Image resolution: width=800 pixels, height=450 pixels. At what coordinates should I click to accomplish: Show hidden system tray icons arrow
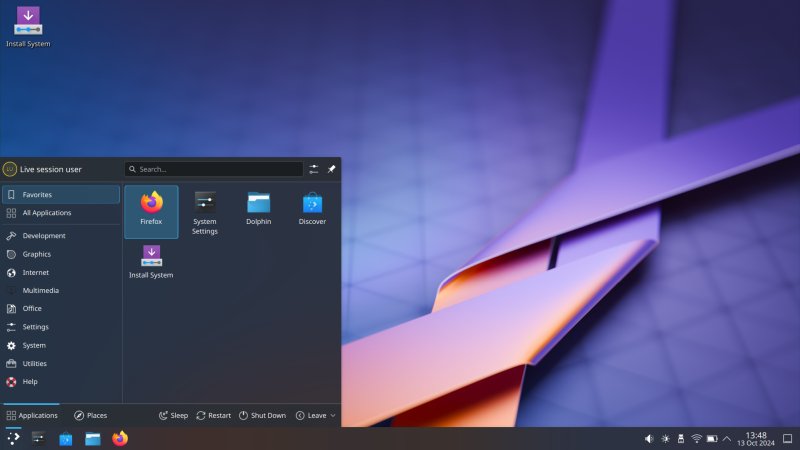(x=727, y=439)
